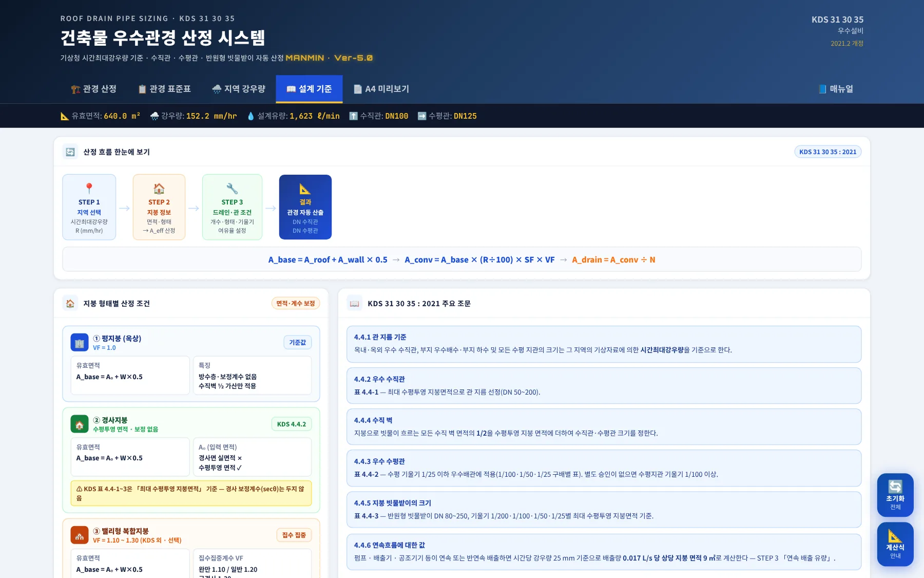Click the up arrow icon next to 수직관

(353, 116)
